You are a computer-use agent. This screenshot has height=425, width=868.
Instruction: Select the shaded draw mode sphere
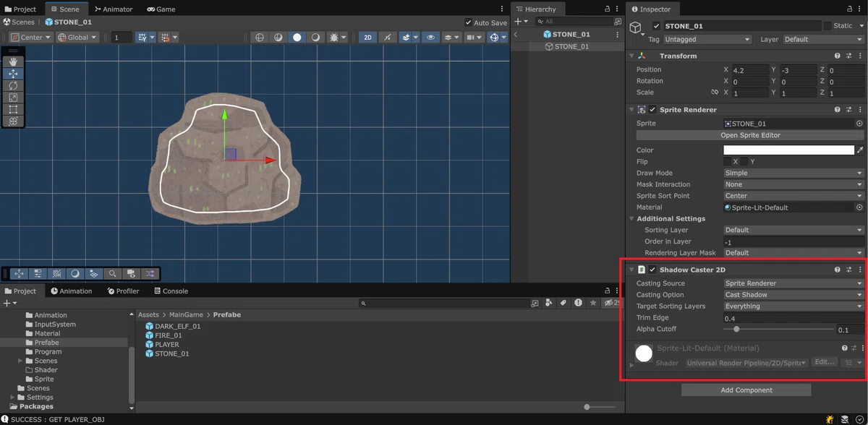click(x=297, y=38)
